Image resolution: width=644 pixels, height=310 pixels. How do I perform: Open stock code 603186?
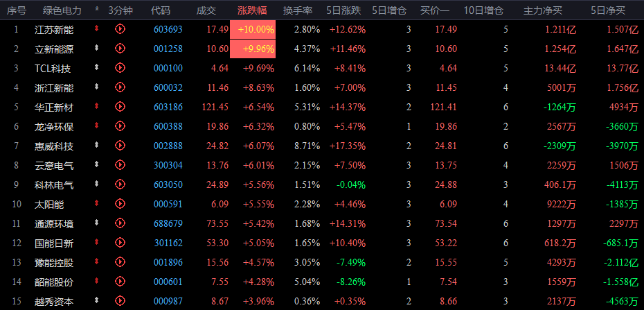[168, 107]
